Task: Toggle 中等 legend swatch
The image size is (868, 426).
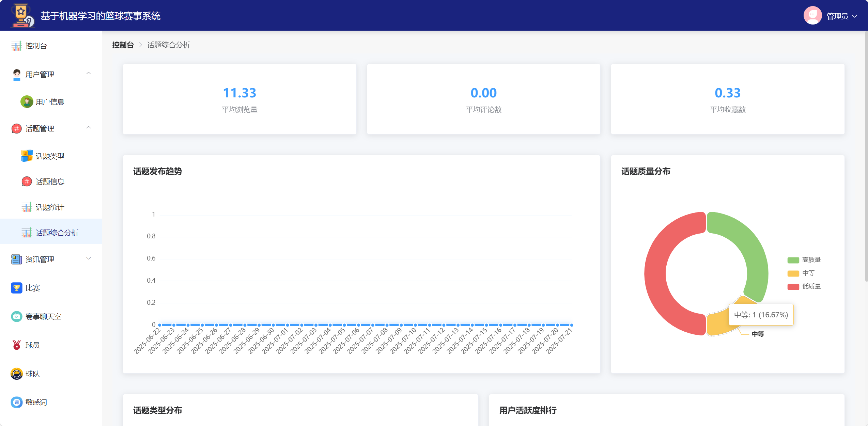Action: coord(793,273)
